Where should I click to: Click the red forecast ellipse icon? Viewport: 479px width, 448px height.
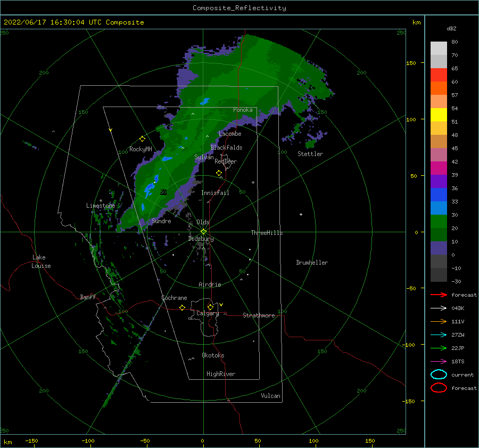coord(439,388)
